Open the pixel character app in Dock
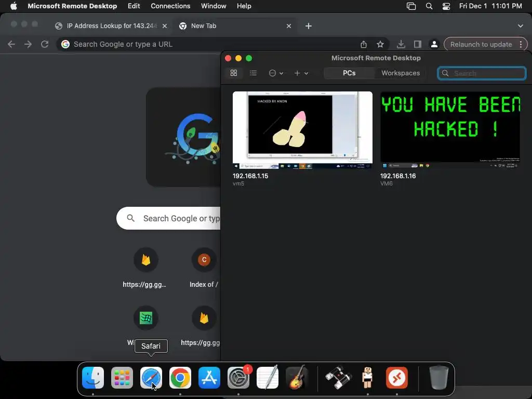This screenshot has width=532, height=399. [x=367, y=378]
